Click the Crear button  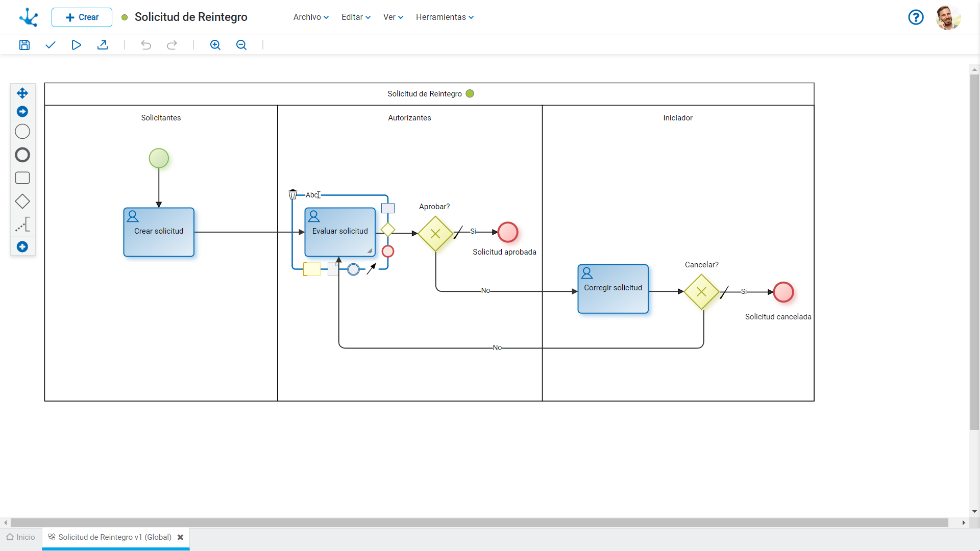(x=82, y=17)
